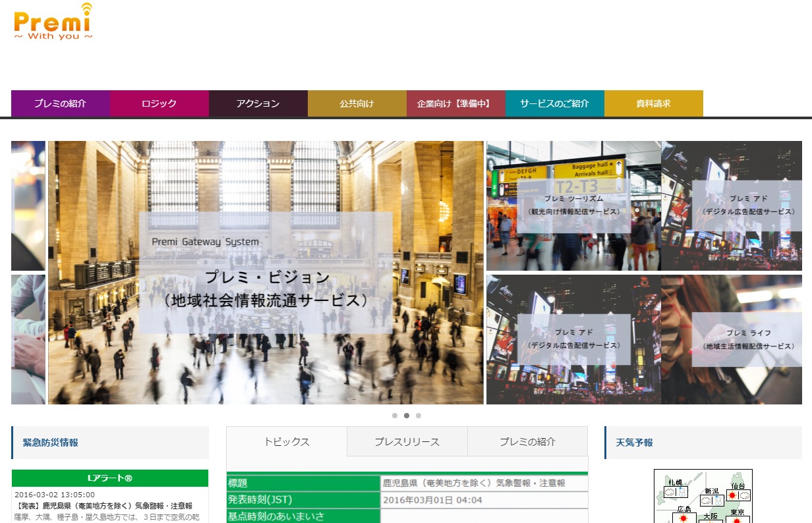The height and width of the screenshot is (523, 812).
Task: Switch to the プレスリリース tab
Action: 407,442
